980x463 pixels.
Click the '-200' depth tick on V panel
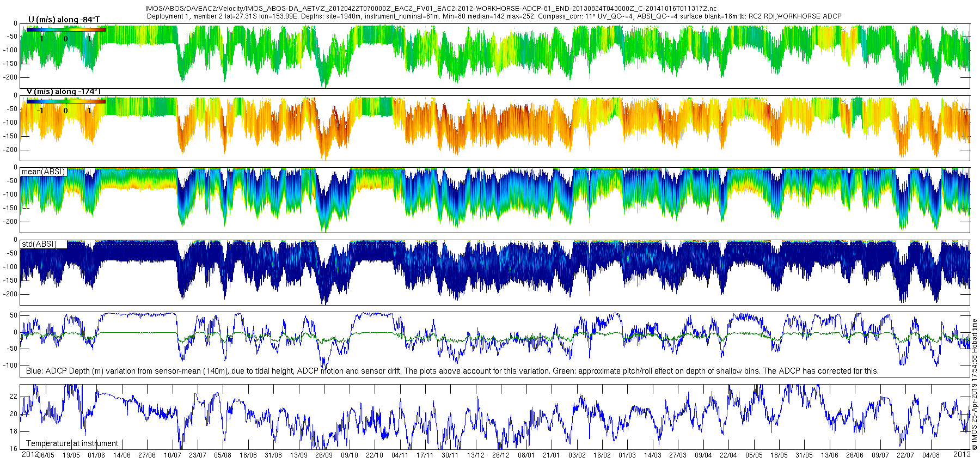[x=10, y=150]
